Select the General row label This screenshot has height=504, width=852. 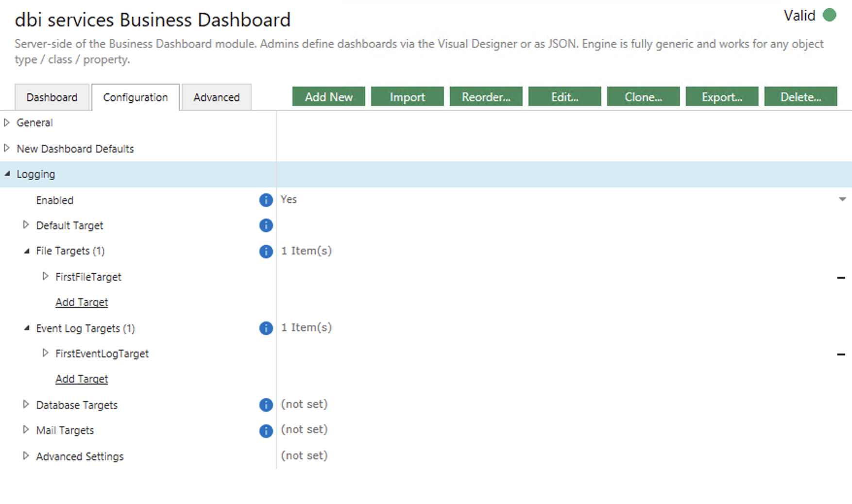[x=34, y=123]
